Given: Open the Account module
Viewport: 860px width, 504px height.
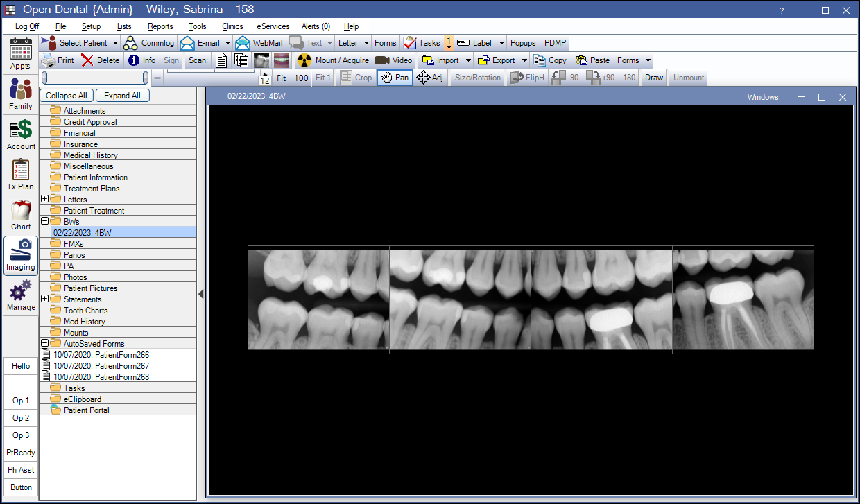Looking at the screenshot, I should (20, 134).
